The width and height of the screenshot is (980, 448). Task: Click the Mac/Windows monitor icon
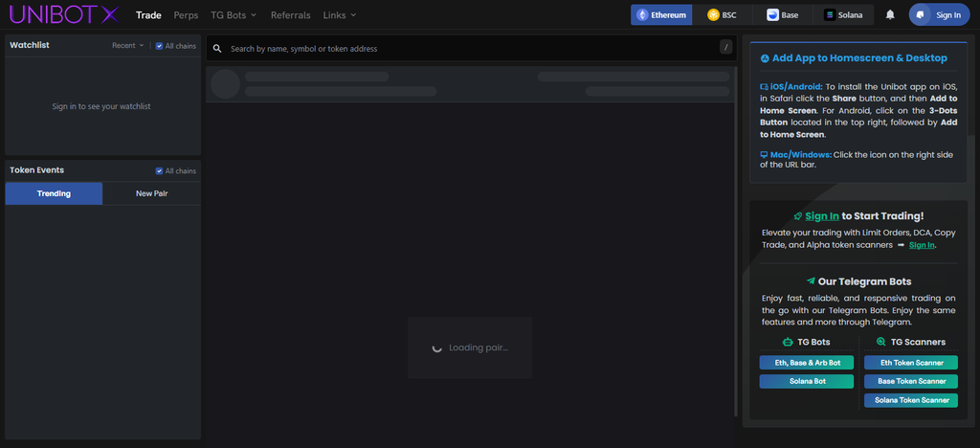tap(764, 154)
